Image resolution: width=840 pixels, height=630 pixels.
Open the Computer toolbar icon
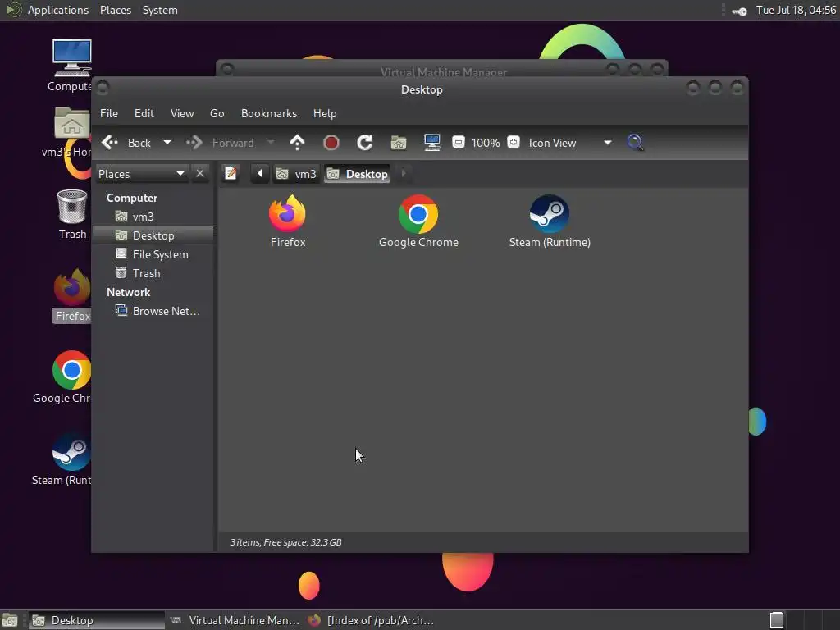pyautogui.click(x=431, y=143)
